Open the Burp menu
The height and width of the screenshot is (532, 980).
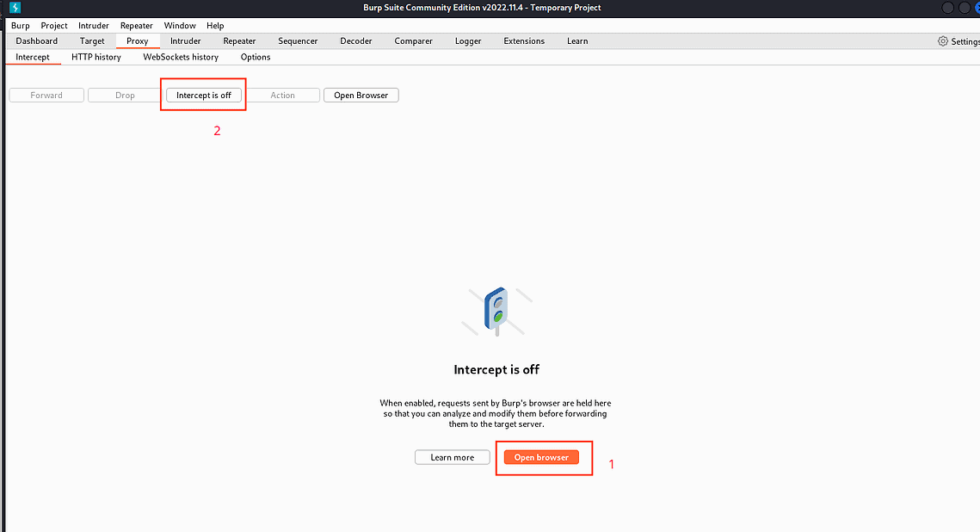20,26
